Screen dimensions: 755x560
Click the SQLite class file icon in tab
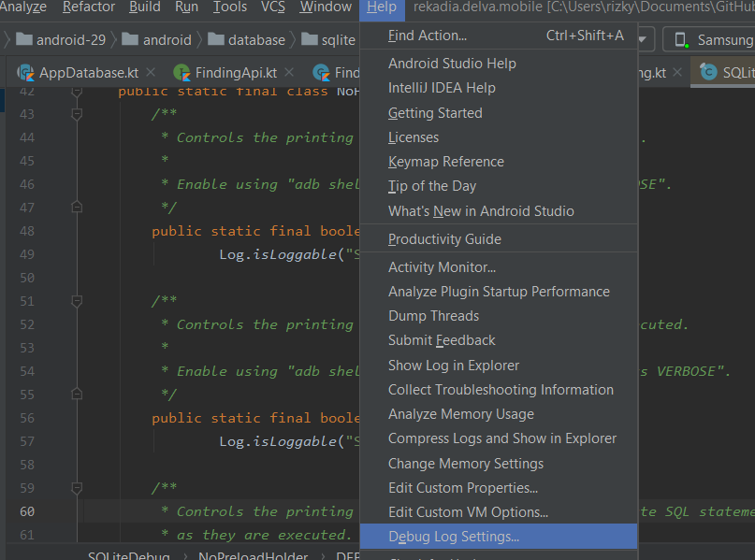[x=707, y=73]
